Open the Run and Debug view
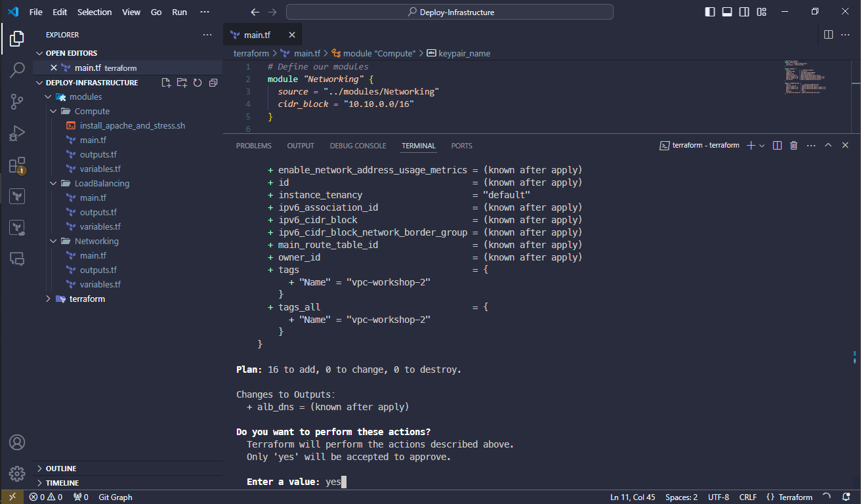Viewport: 861px width, 504px height. click(17, 133)
